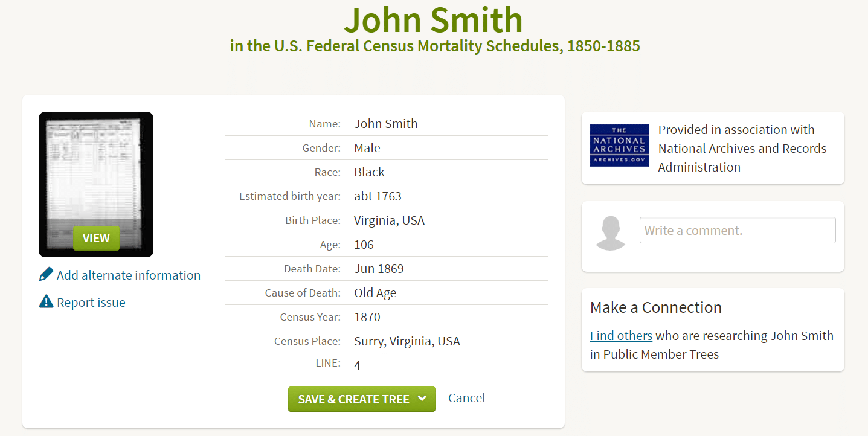
Task: Click the green VIEW button
Action: (x=96, y=238)
